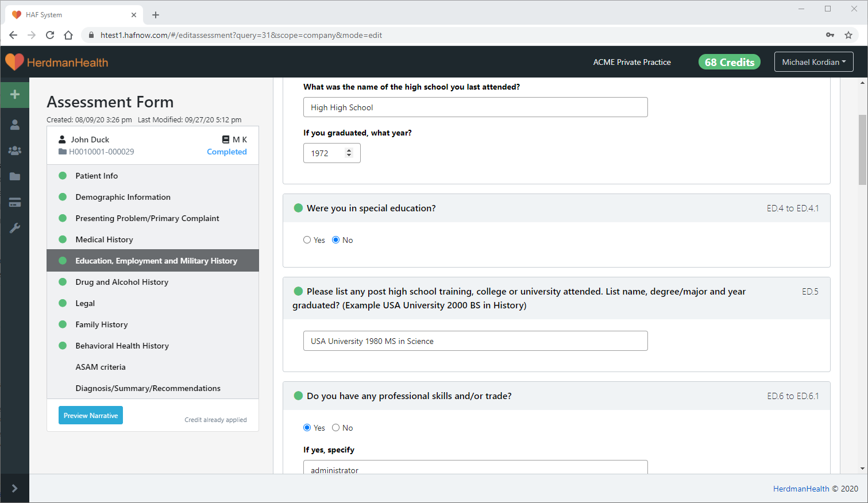Open the group users icon in sidebar
The image size is (868, 503).
(x=15, y=150)
